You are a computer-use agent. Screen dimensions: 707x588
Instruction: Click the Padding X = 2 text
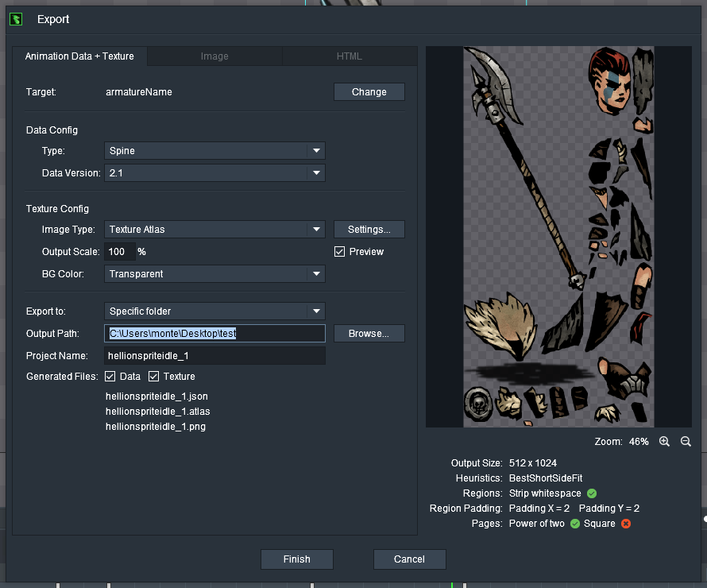[x=539, y=509]
